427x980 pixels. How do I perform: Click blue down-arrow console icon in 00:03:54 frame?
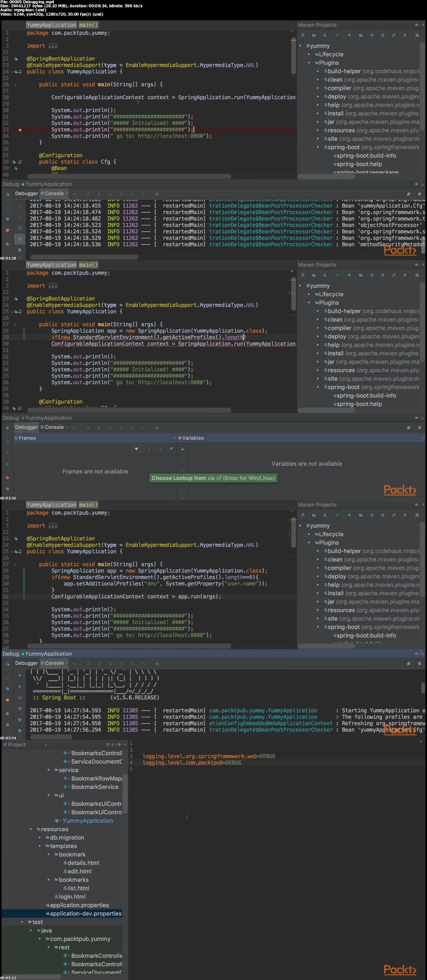click(20, 687)
